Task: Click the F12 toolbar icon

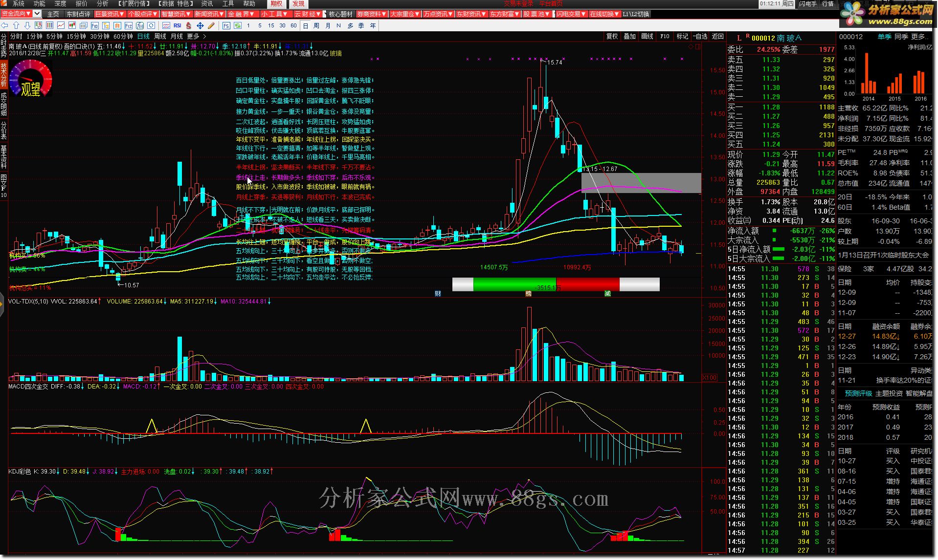Action: tap(128, 25)
